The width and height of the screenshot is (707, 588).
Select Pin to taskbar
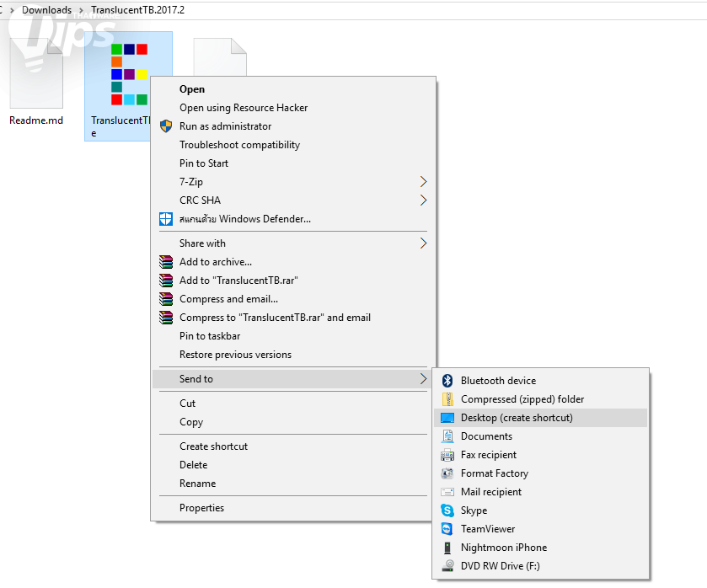293,336
